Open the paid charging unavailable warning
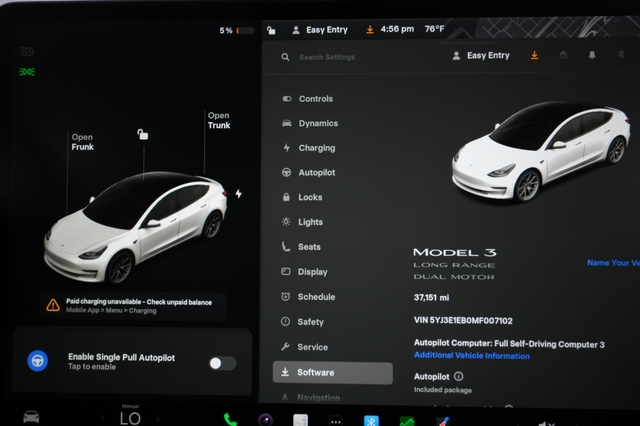 tap(133, 306)
